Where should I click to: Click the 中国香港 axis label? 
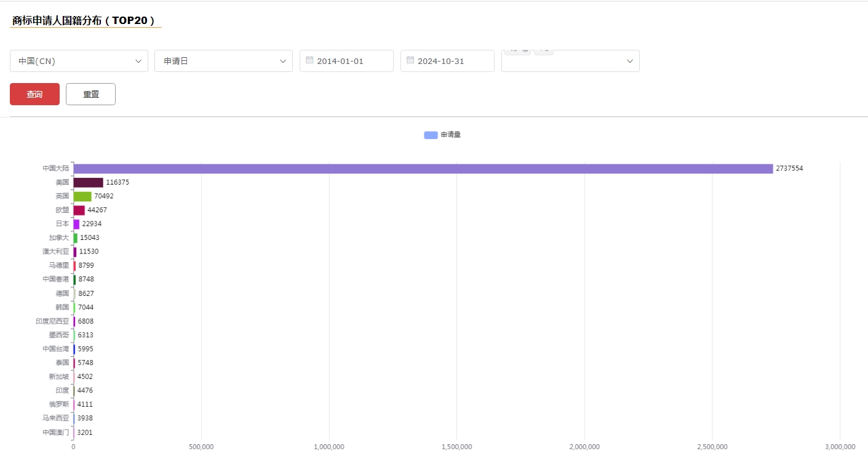55,279
